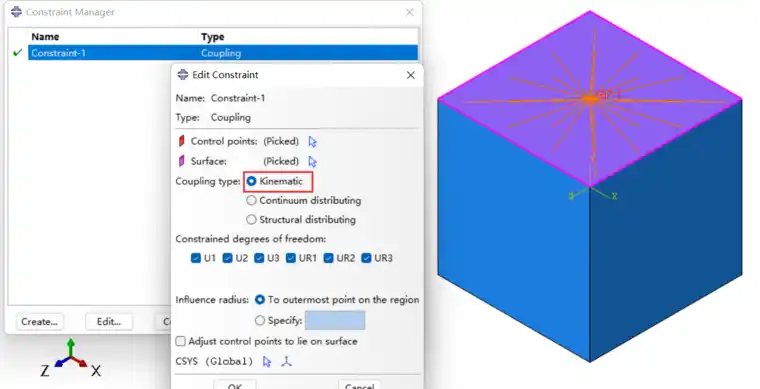This screenshot has height=389, width=760.
Task: Select the Constraint-1 row in the list
Action: tap(222, 53)
